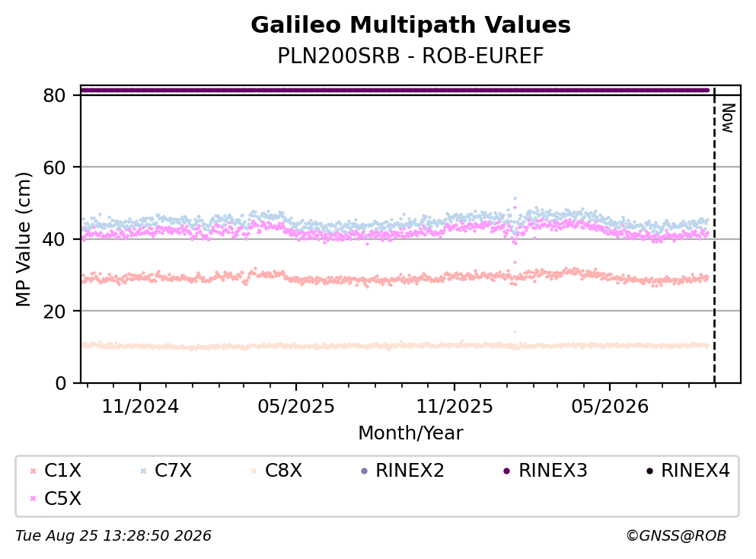Click the x-axis label "11/2025"
The width and height of the screenshot is (756, 559).
pyautogui.click(x=455, y=407)
